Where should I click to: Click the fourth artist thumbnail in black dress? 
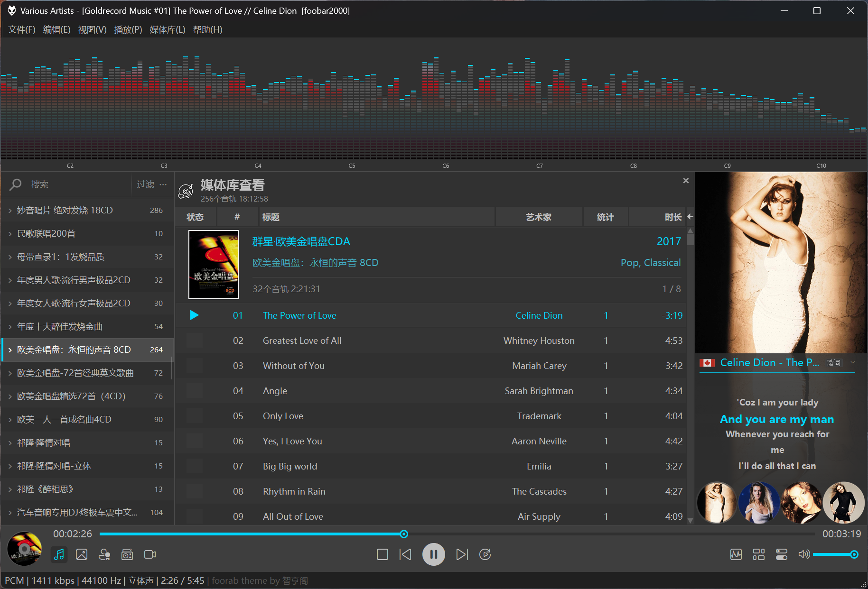(x=843, y=503)
